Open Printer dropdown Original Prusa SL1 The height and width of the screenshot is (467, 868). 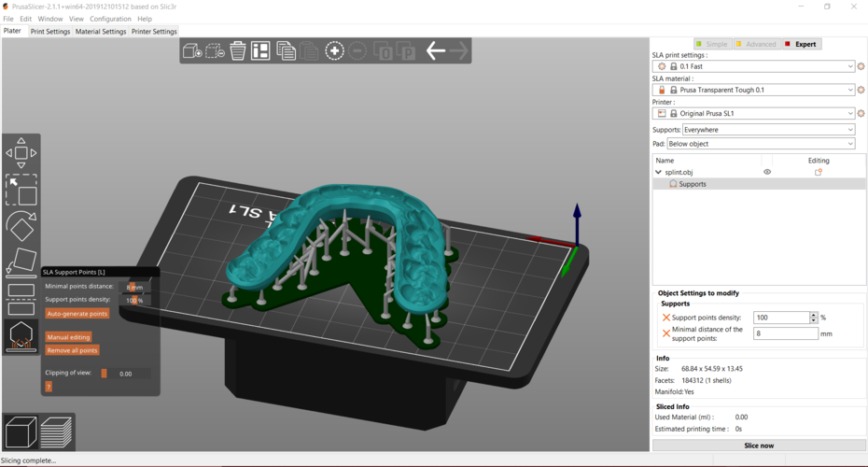click(754, 114)
